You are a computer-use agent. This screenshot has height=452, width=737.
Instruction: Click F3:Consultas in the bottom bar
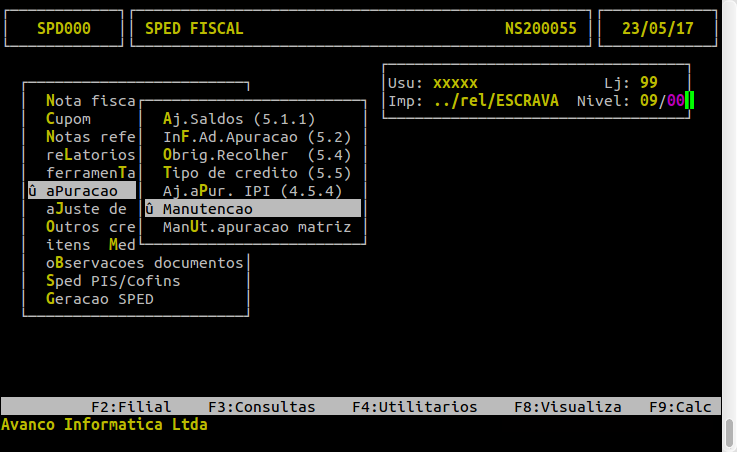[x=261, y=407]
